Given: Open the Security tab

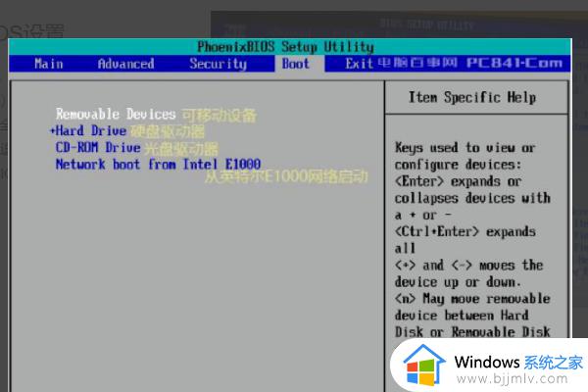Looking at the screenshot, I should coord(218,64).
